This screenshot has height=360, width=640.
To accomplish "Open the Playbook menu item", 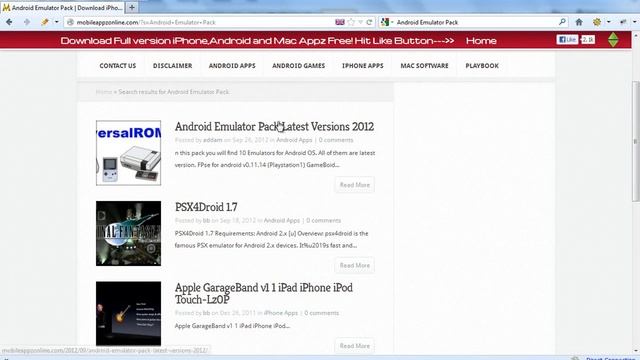I will tap(482, 66).
